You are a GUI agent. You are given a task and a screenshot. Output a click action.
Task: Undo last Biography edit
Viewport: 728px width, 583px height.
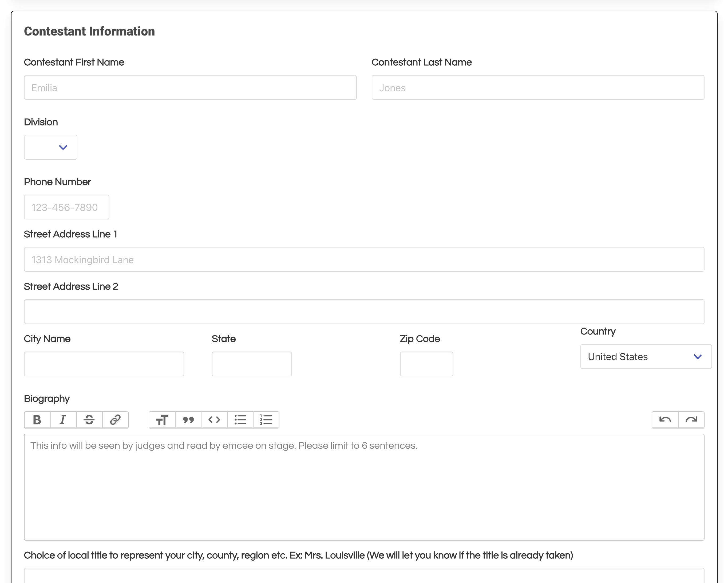point(665,420)
